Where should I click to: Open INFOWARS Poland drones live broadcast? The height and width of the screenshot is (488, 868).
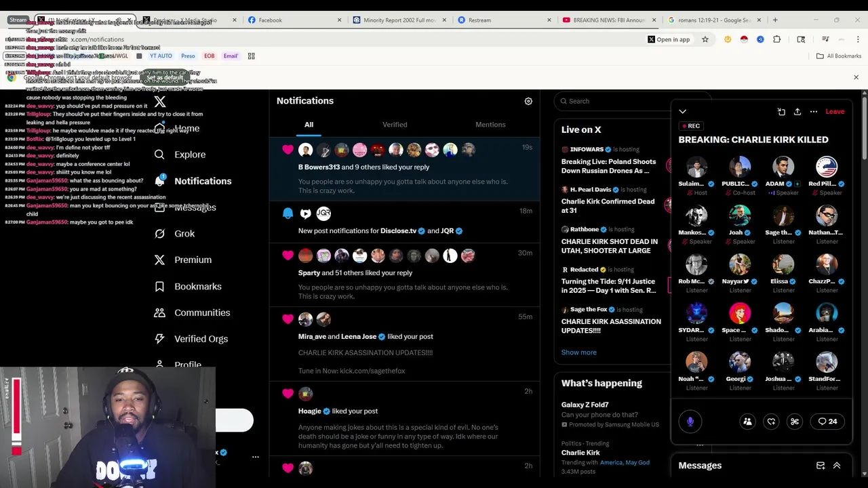609,161
